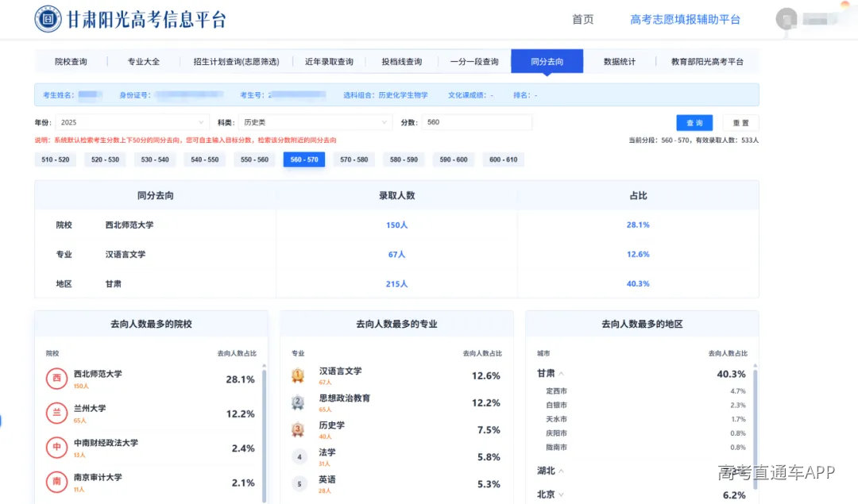Click the gold medal icon beside 汉语言文学

coord(298,375)
